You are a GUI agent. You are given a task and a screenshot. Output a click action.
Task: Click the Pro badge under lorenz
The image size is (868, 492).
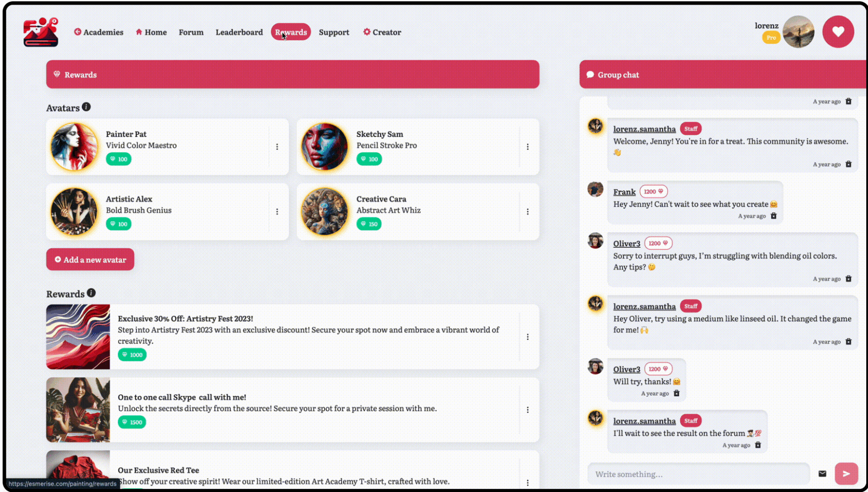(771, 38)
